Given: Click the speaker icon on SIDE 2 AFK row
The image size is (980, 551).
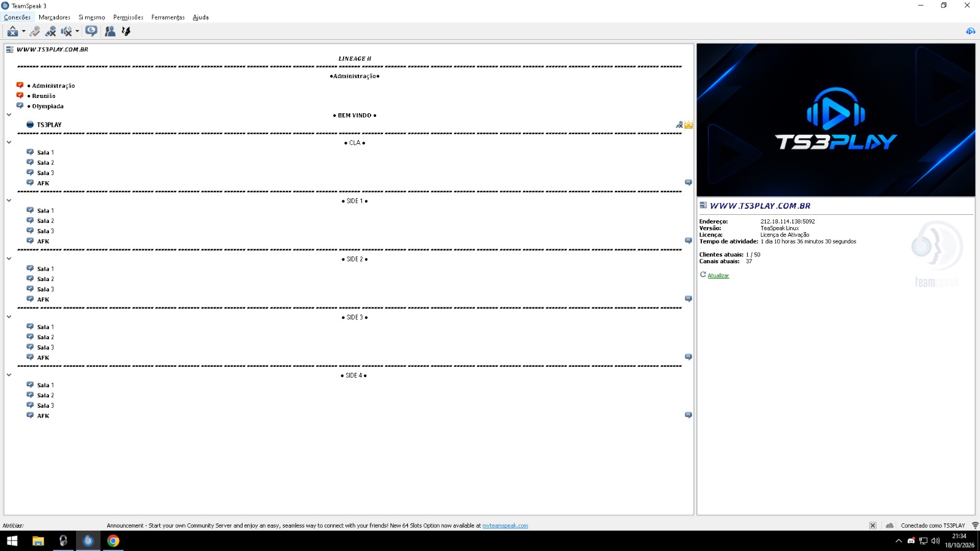Looking at the screenshot, I should (688, 299).
